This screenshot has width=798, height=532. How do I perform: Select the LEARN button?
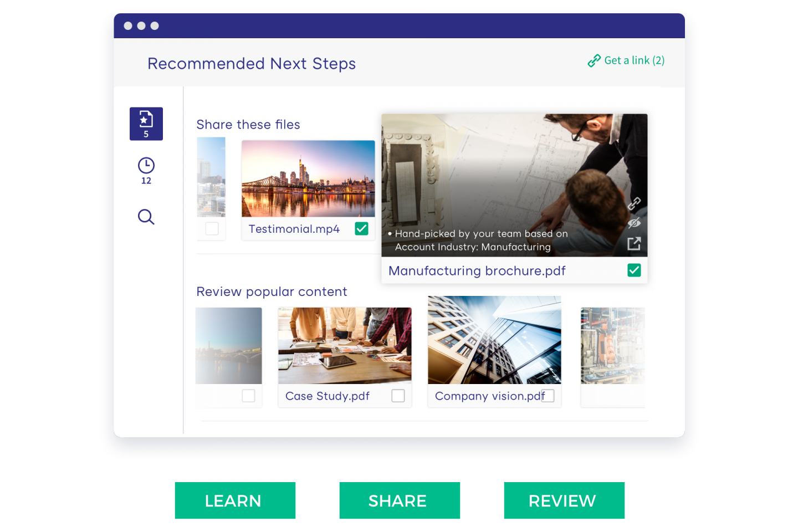coord(235,500)
